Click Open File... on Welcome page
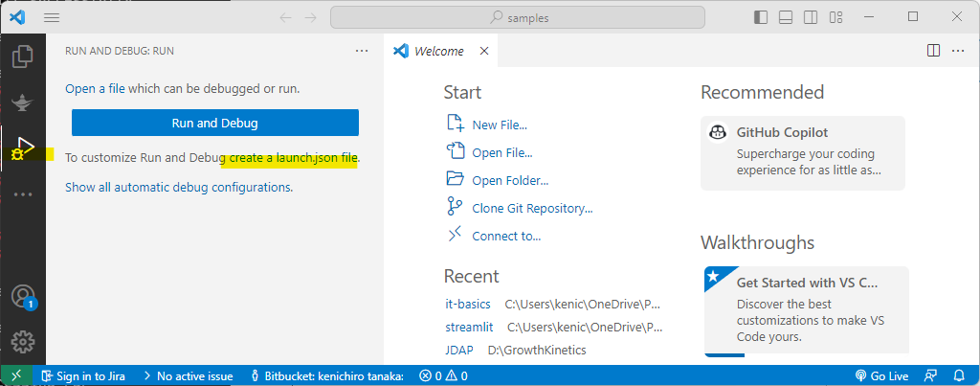The image size is (980, 386). point(501,152)
